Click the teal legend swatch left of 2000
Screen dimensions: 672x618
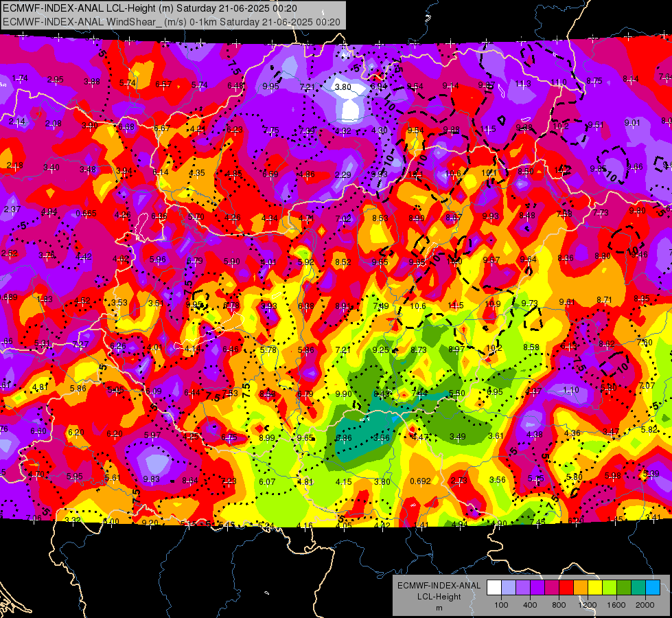tap(638, 588)
